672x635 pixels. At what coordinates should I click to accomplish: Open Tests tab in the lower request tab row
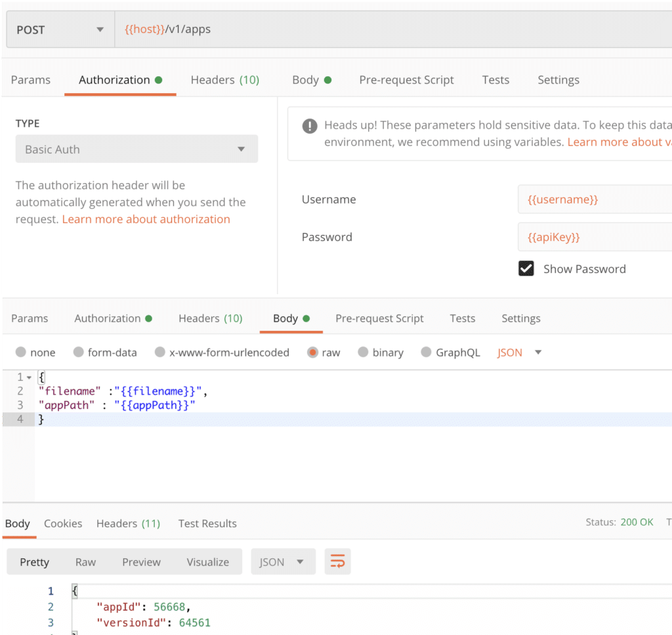[x=463, y=318]
